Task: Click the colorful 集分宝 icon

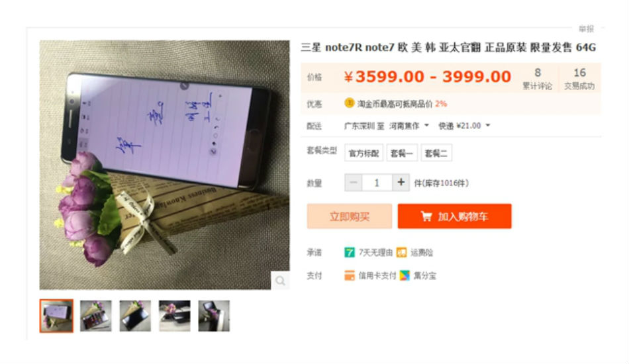Action: [405, 275]
